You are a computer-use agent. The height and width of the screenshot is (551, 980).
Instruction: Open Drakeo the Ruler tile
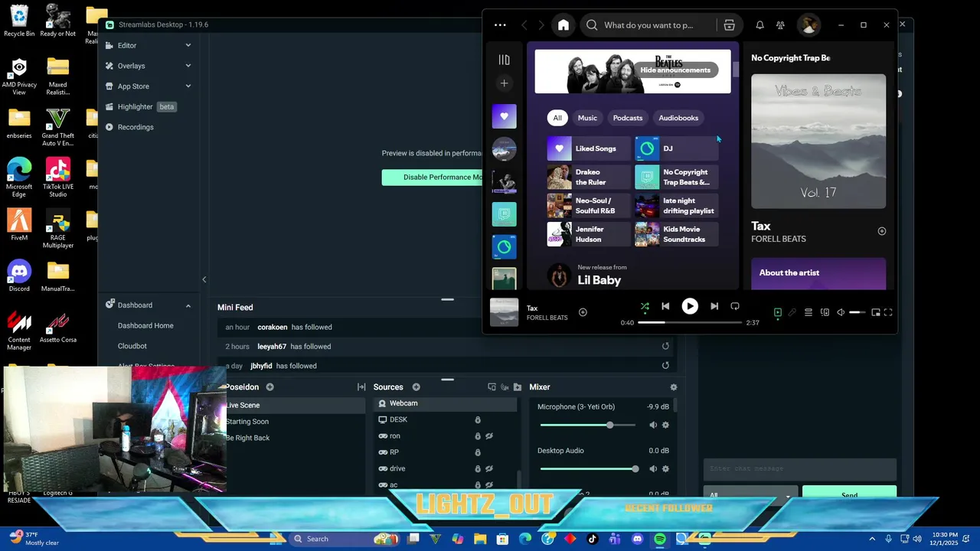coord(589,178)
